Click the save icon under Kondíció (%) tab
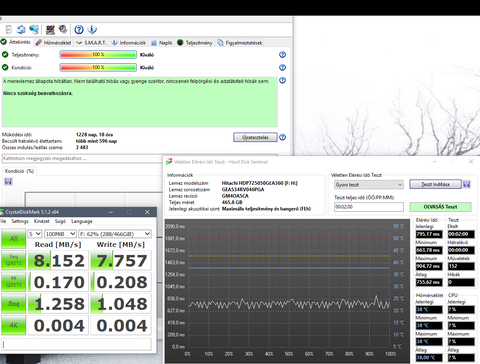 pos(8,182)
